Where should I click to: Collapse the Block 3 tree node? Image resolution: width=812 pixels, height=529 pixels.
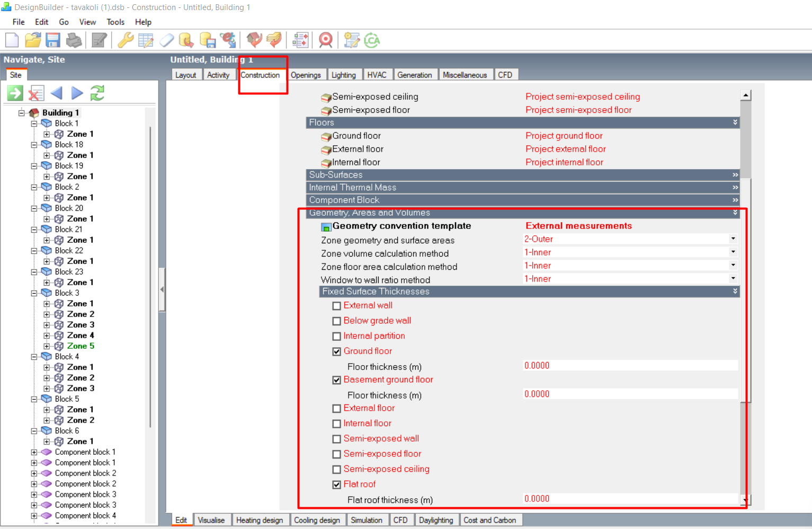[x=34, y=293]
